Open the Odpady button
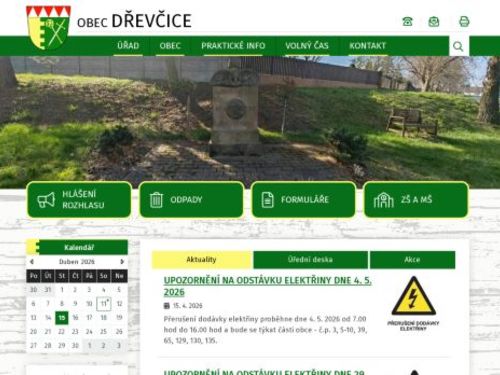500x375 pixels. point(191,200)
